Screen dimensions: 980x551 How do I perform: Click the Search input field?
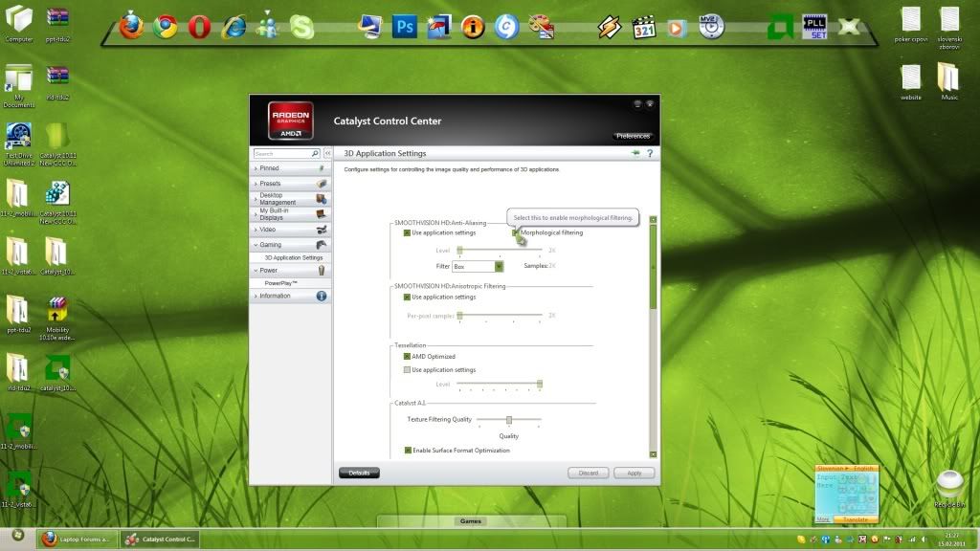(x=282, y=153)
